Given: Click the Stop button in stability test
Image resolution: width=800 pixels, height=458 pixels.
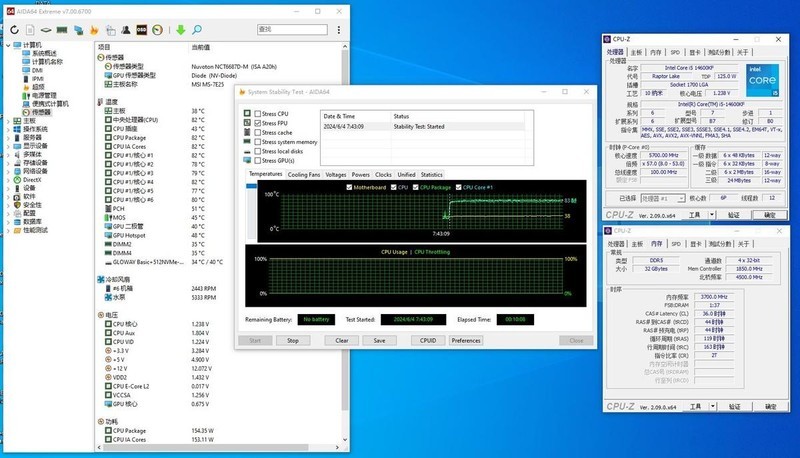Looking at the screenshot, I should point(293,341).
